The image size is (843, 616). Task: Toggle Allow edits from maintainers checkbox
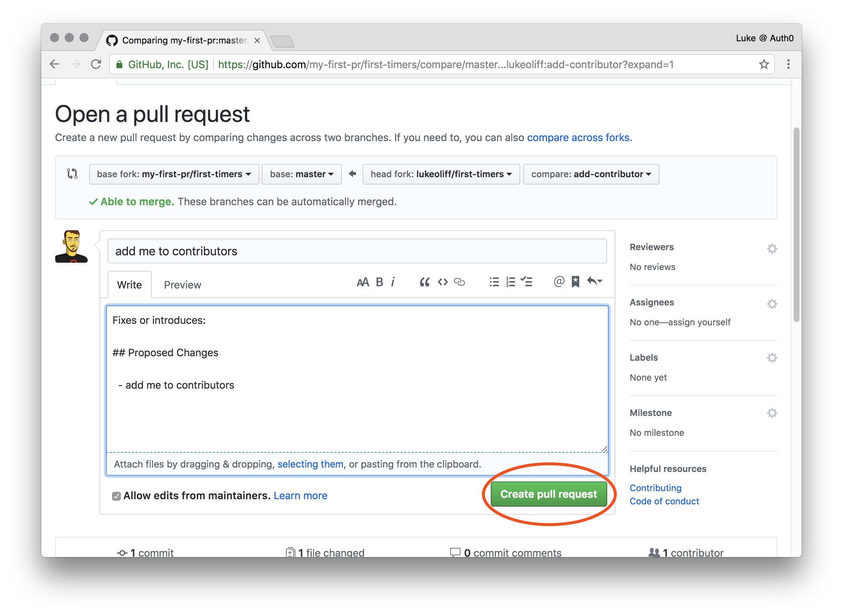click(116, 496)
